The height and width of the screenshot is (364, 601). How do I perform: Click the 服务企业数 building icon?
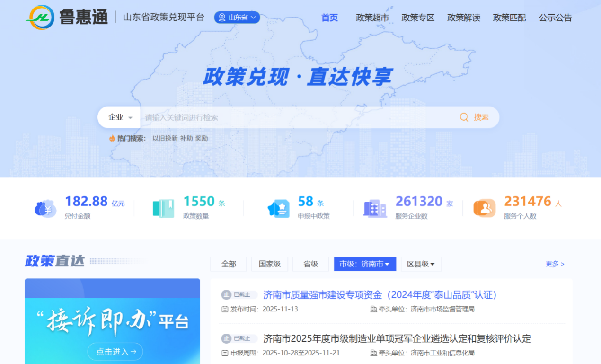tap(375, 208)
